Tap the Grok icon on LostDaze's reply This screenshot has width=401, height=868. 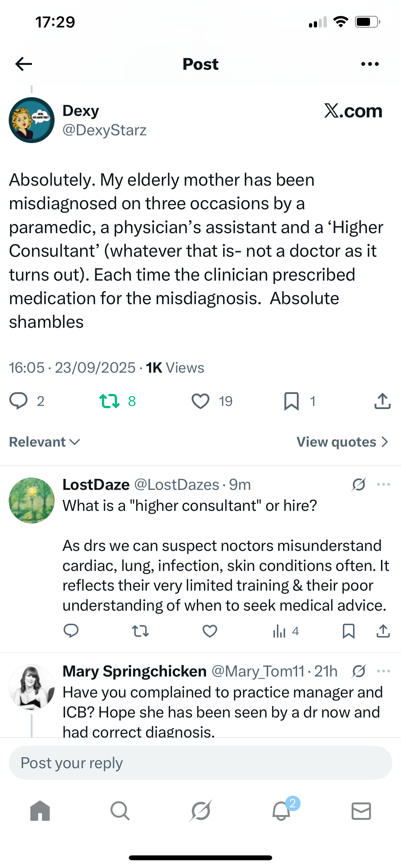358,485
